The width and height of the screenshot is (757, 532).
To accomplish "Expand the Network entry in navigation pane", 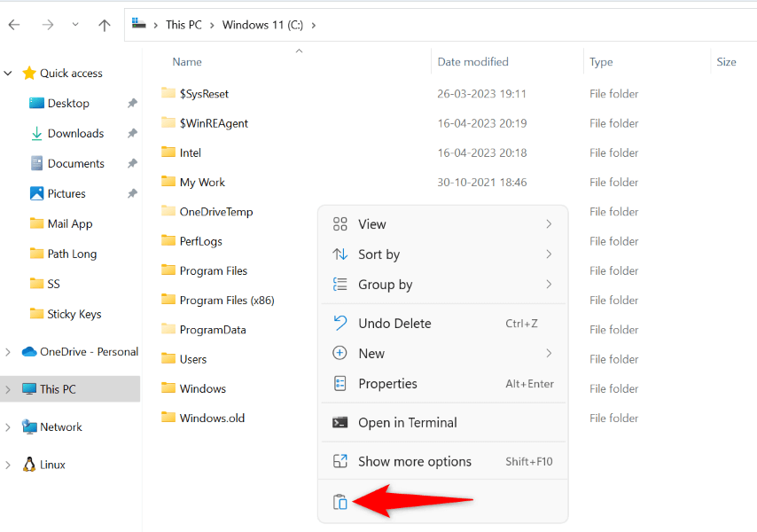I will (6, 426).
